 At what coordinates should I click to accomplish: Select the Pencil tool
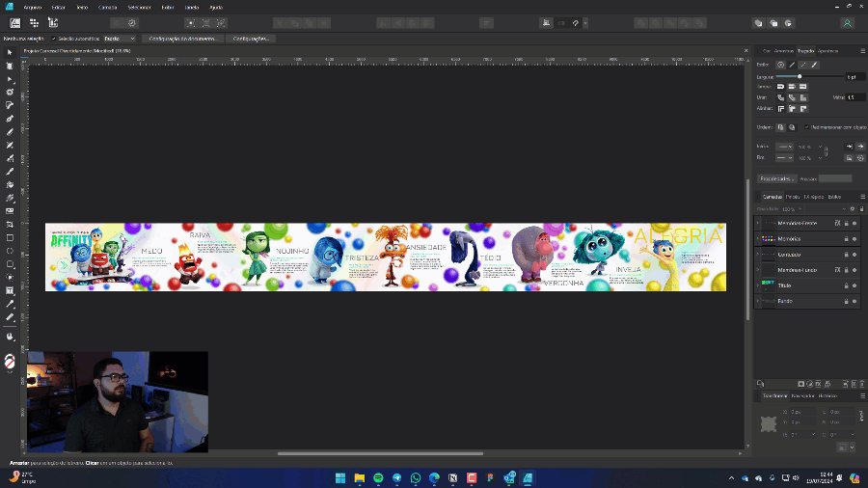coord(10,132)
